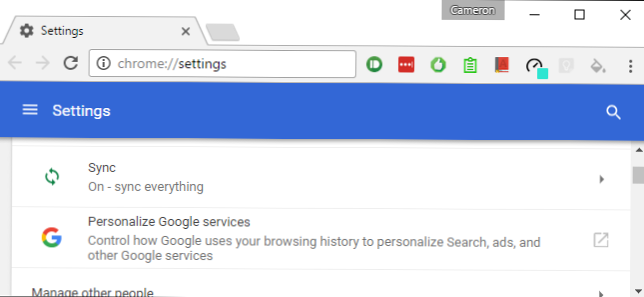
Task: Click the paint bucket extension icon
Action: [598, 65]
